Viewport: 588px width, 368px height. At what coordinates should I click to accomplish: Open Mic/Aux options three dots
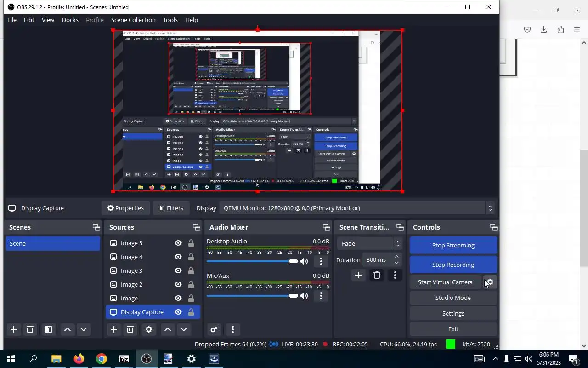click(x=321, y=296)
